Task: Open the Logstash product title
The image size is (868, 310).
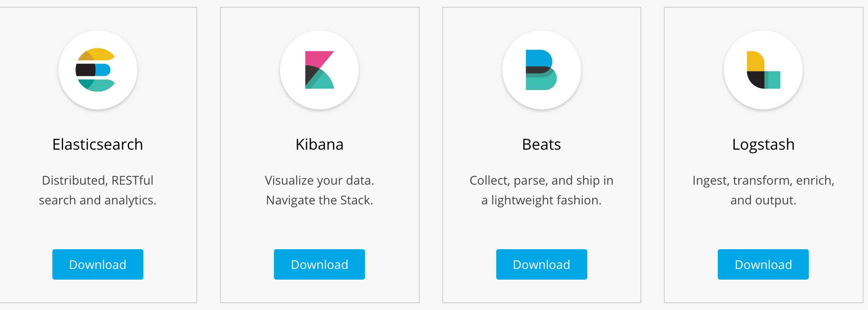Action: point(763,145)
